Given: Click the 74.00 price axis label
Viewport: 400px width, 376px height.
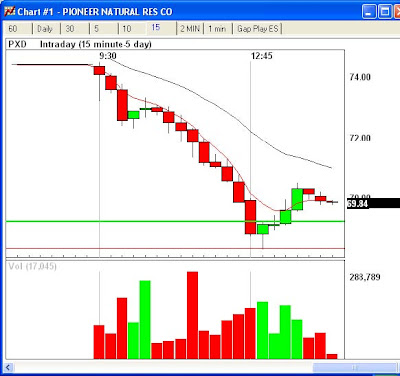Looking at the screenshot, I should (x=360, y=77).
